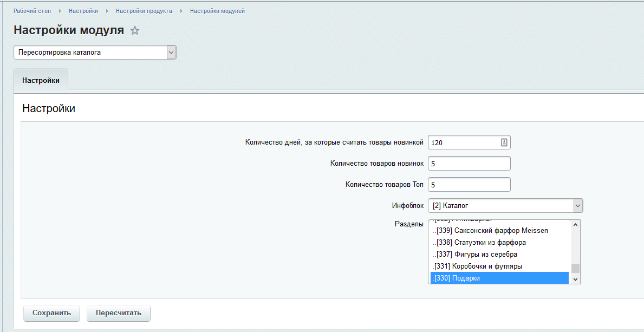Click the days count field containing 120

click(x=463, y=142)
